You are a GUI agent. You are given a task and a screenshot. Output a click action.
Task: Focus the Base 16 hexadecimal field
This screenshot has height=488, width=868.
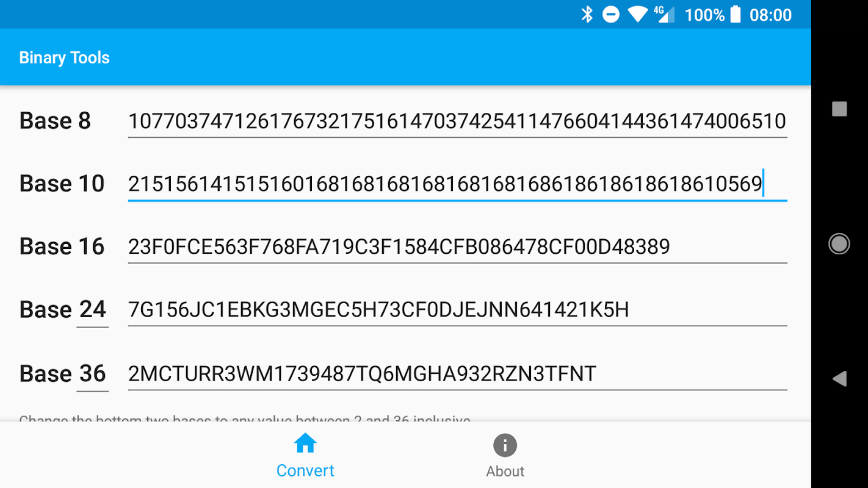tap(457, 247)
